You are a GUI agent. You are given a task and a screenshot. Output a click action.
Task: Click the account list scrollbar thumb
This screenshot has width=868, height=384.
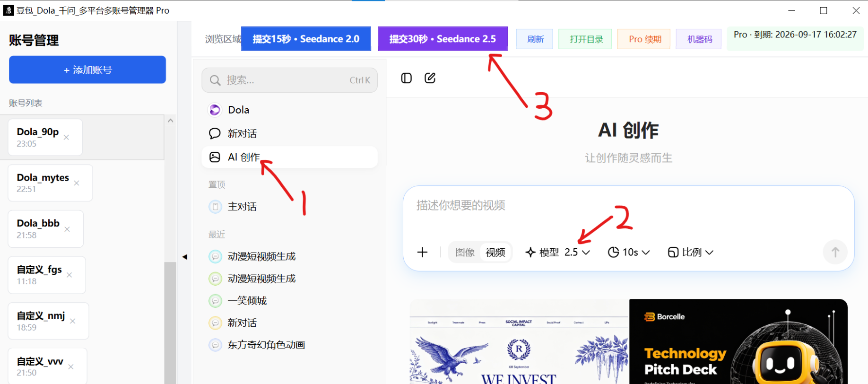170,323
